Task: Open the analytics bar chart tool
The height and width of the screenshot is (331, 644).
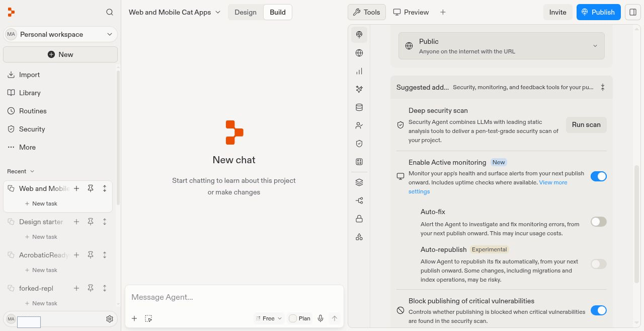Action: coord(359,71)
